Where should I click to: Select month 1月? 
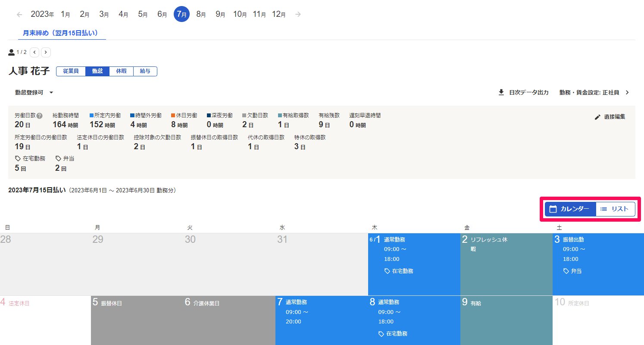tap(66, 14)
